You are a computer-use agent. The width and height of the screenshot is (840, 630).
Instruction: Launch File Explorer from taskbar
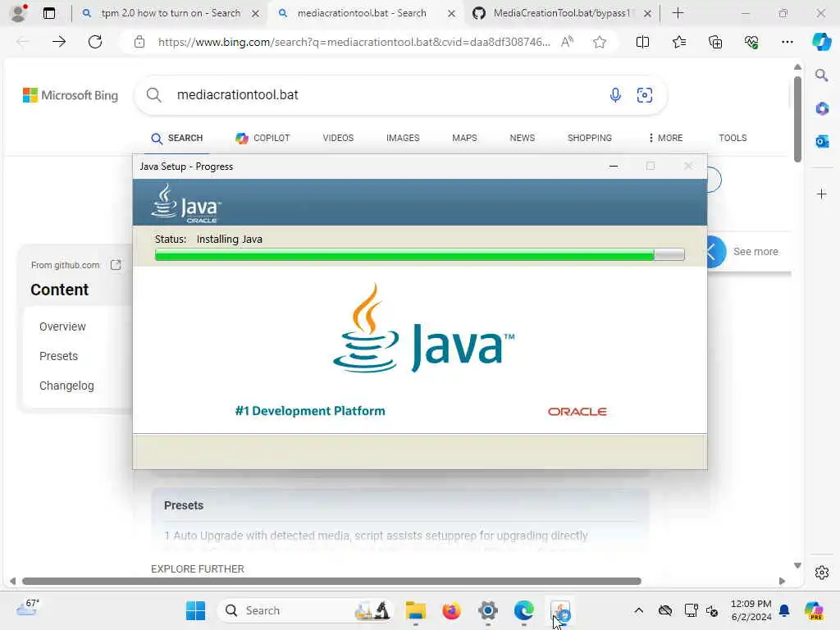click(415, 610)
